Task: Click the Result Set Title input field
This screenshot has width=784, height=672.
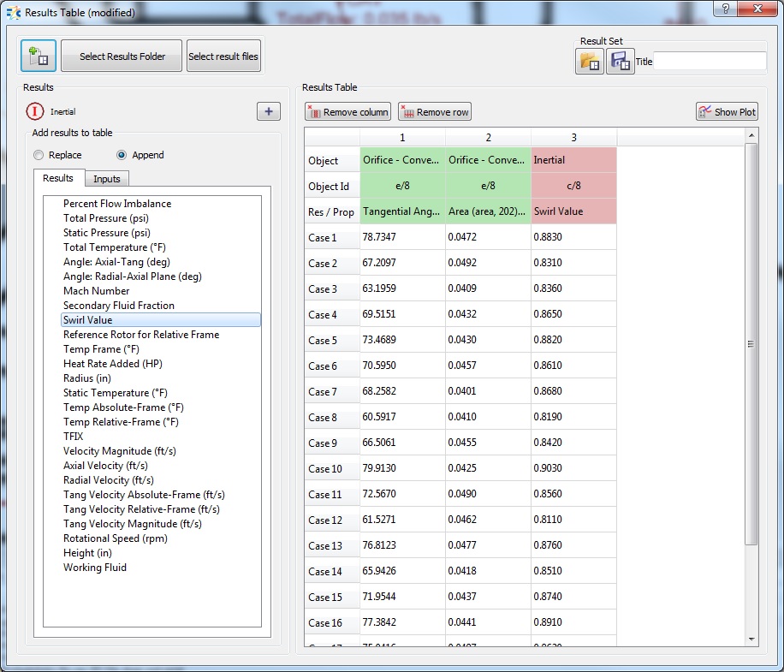Action: pyautogui.click(x=710, y=62)
